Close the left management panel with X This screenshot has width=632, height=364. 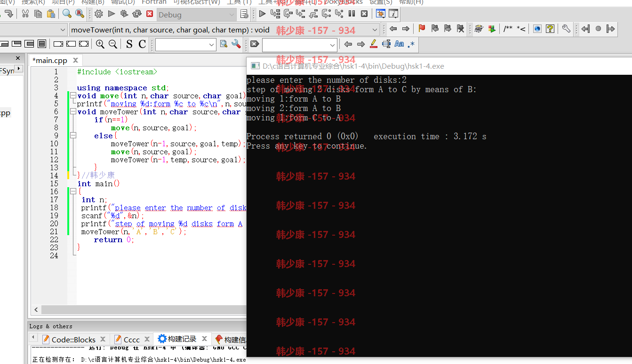click(18, 58)
